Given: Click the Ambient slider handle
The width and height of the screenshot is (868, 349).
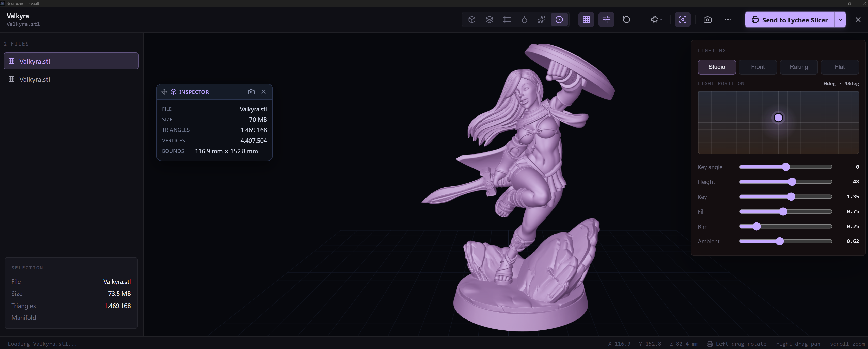Looking at the screenshot, I should point(780,241).
